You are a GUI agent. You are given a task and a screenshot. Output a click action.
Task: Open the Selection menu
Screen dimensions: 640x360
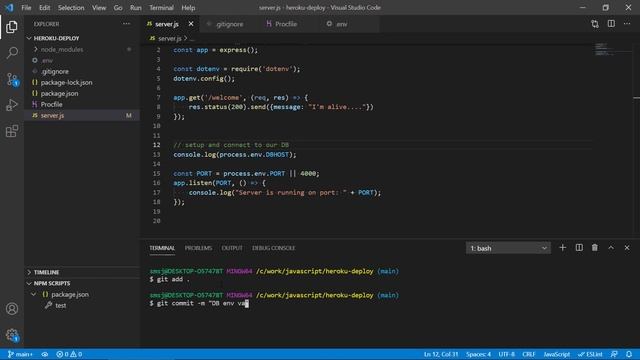coord(71,8)
